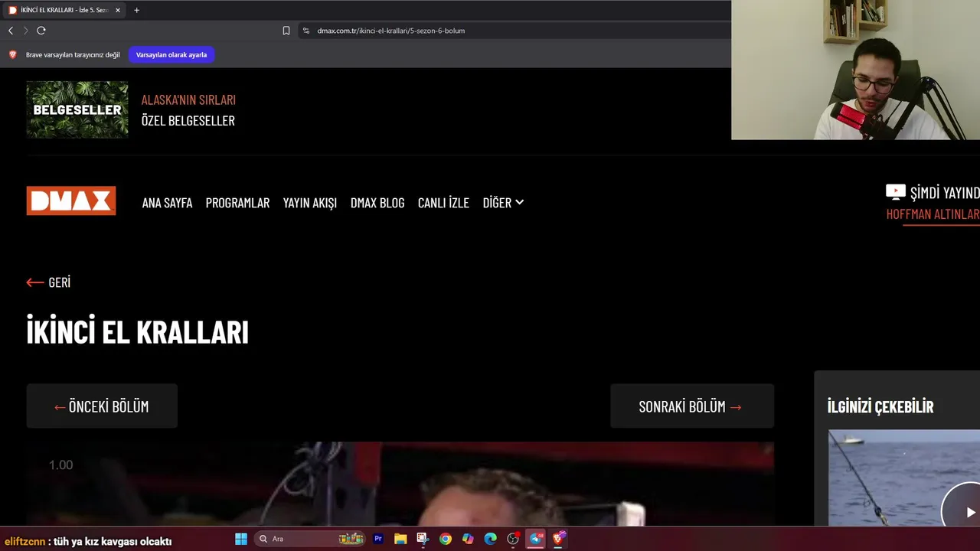
Task: Open the Windows Start menu
Action: 241,539
